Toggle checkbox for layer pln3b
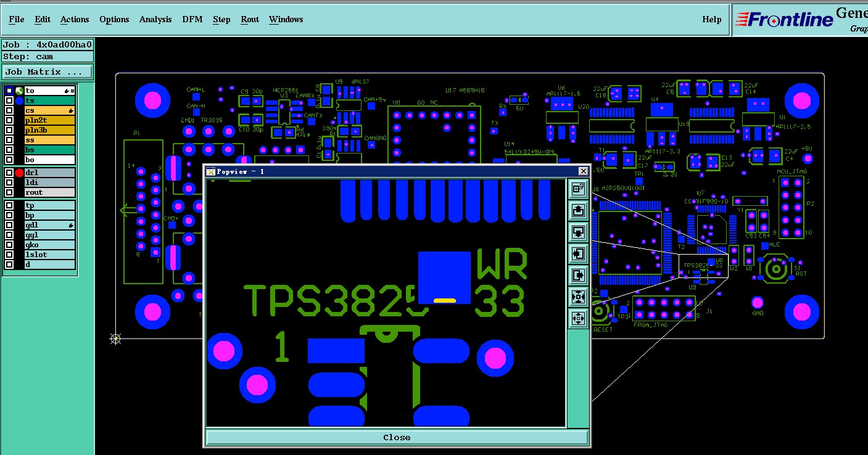This screenshot has width=868, height=455. [9, 130]
